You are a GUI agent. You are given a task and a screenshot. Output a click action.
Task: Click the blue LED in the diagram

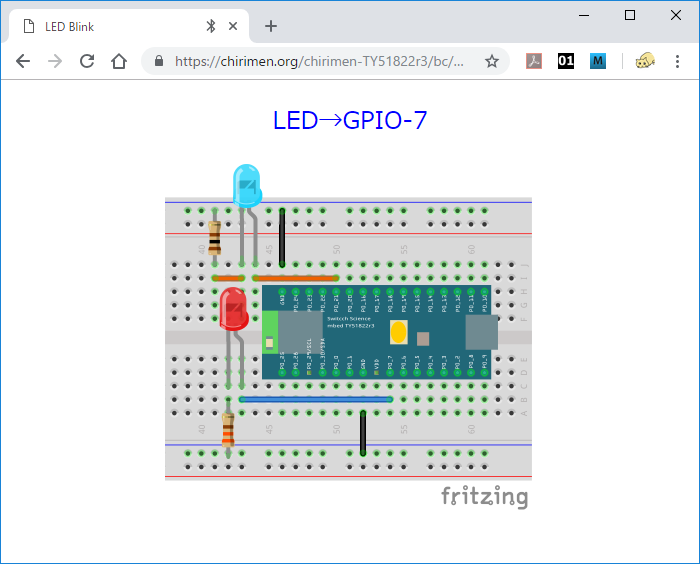(x=246, y=187)
